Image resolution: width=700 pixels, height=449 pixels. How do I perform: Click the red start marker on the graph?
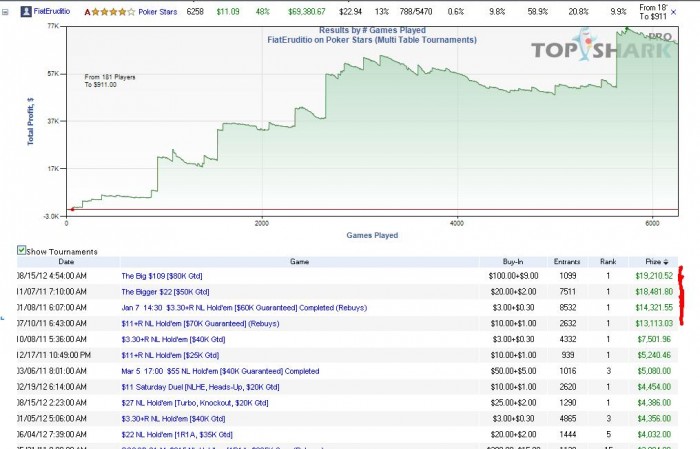[72, 209]
